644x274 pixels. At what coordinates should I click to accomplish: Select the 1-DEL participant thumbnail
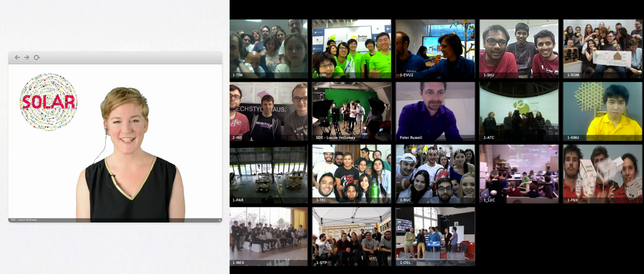pos(435,236)
